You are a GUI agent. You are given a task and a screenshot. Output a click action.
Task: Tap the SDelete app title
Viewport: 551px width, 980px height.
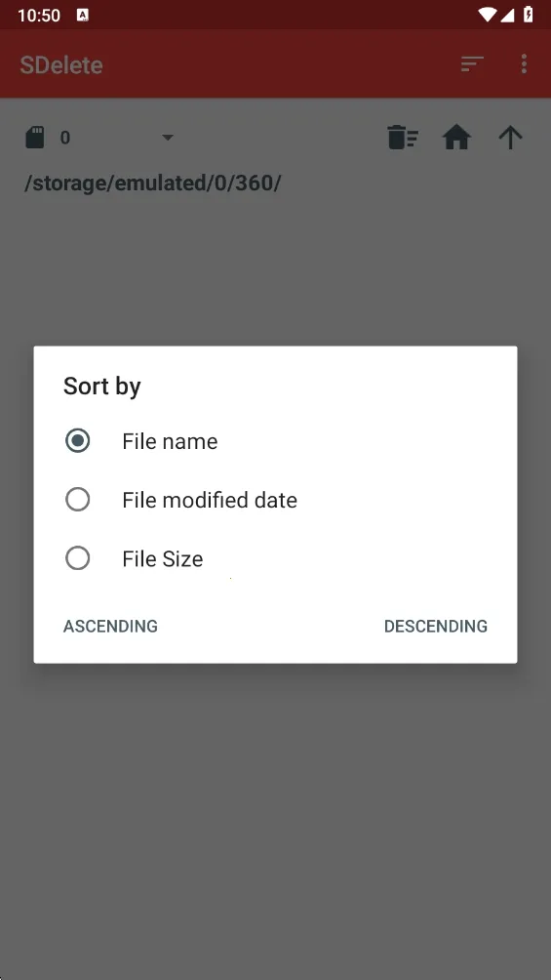tap(61, 65)
